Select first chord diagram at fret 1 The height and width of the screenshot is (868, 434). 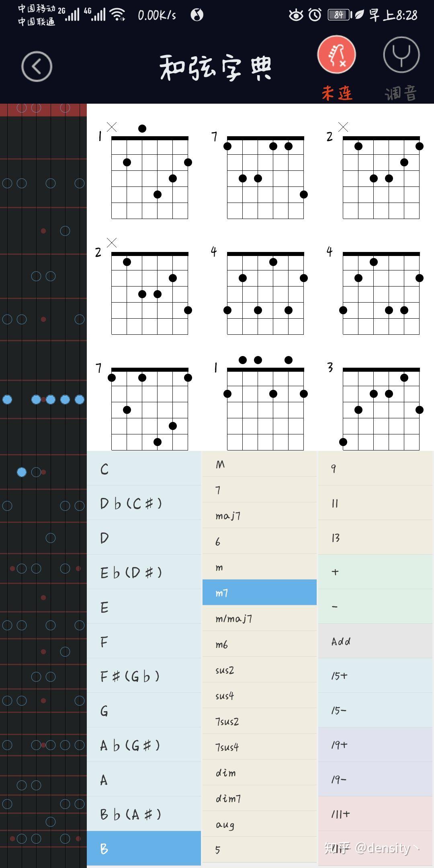145,171
